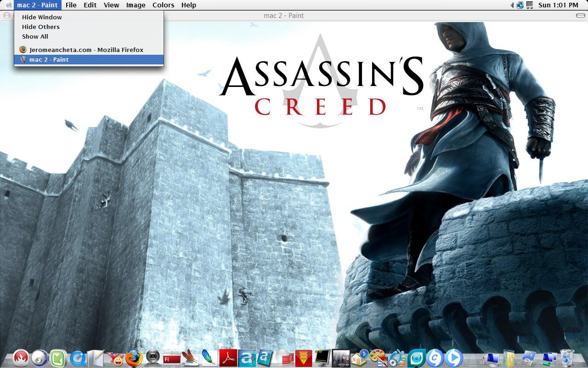Expand hidden tray icons arrow
The height and width of the screenshot is (368, 588).
click(512, 5)
